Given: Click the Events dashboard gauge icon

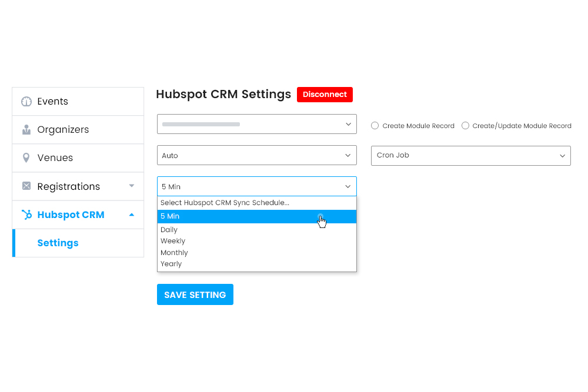Looking at the screenshot, I should click(26, 101).
